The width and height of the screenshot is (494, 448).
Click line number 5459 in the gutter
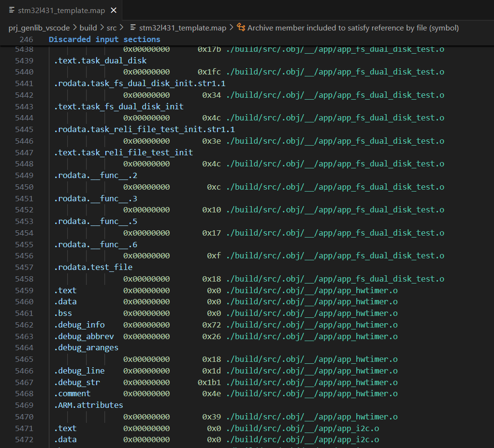click(x=24, y=290)
